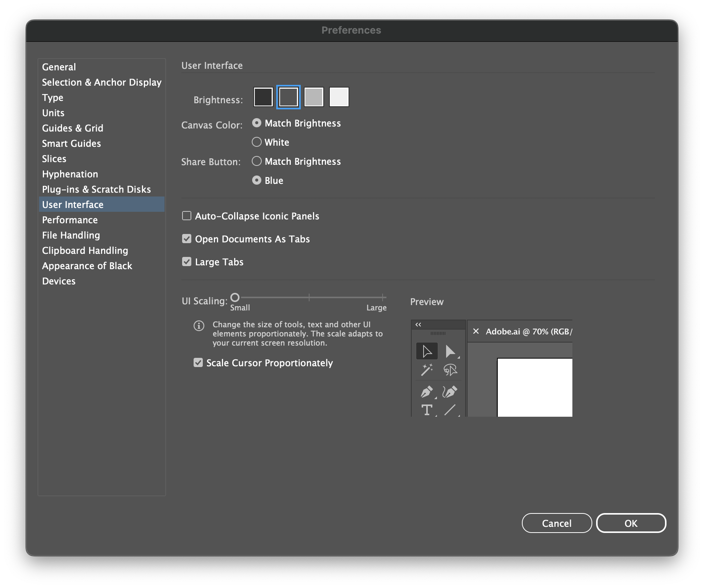Select the Lasso tool icon in preview

pos(450,370)
